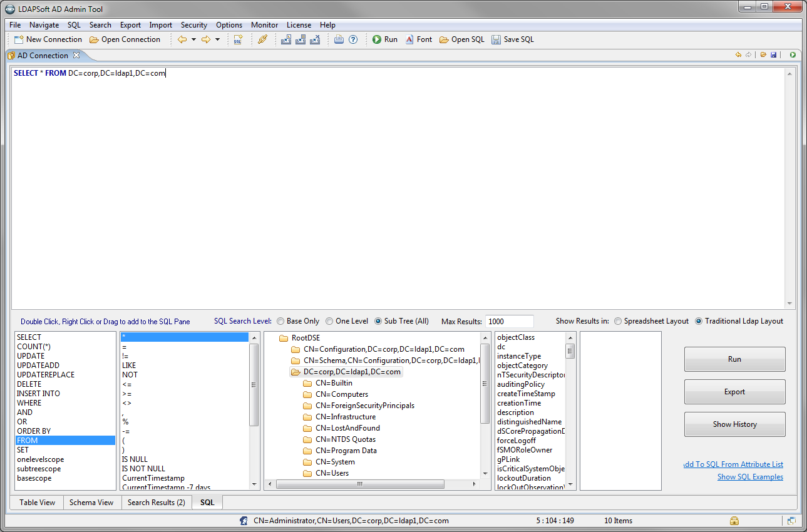Click the New Connection toolbar icon
807x532 pixels.
click(x=19, y=39)
